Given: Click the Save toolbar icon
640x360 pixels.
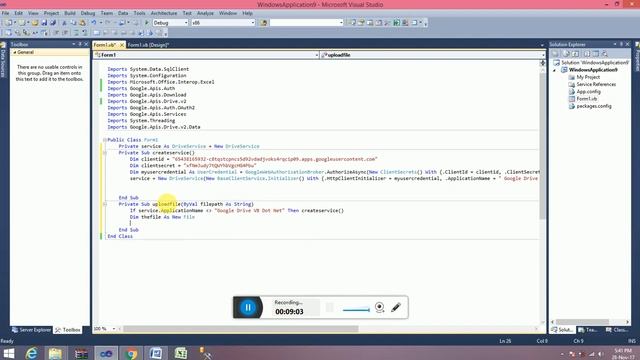Looking at the screenshot, I should pos(44,23).
